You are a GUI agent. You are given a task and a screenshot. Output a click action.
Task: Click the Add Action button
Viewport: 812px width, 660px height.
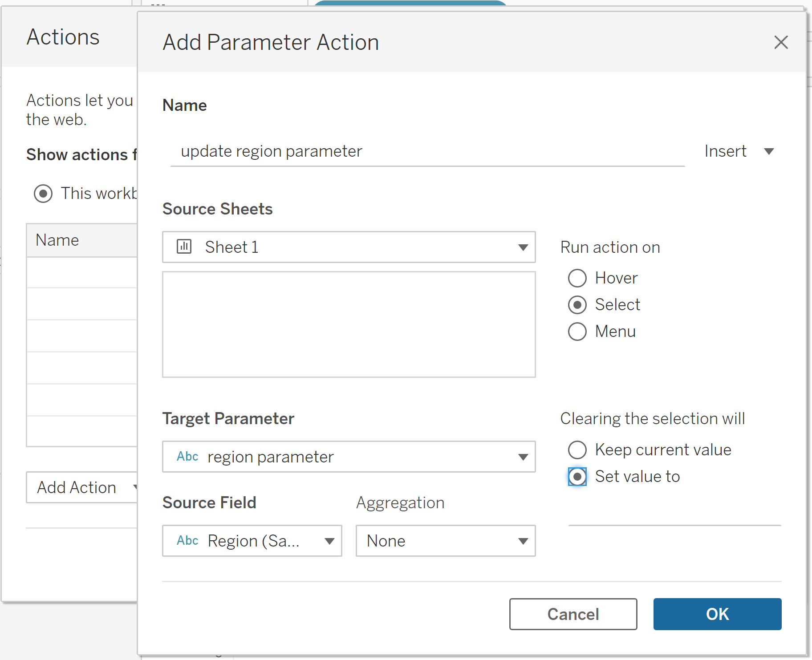(81, 487)
